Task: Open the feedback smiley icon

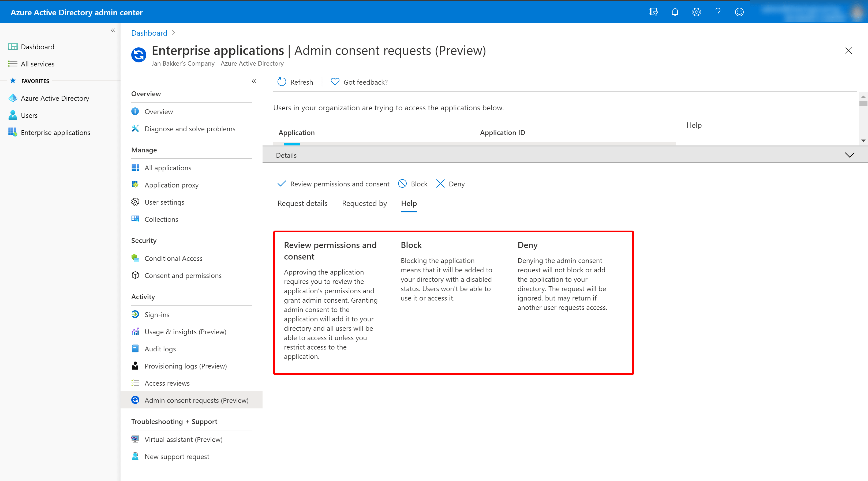Action: pos(739,13)
